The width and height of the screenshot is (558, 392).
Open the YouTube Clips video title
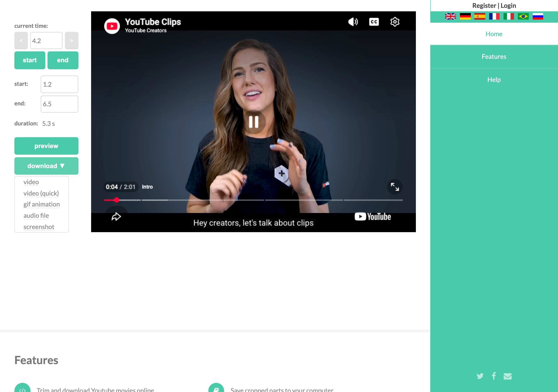pos(153,22)
